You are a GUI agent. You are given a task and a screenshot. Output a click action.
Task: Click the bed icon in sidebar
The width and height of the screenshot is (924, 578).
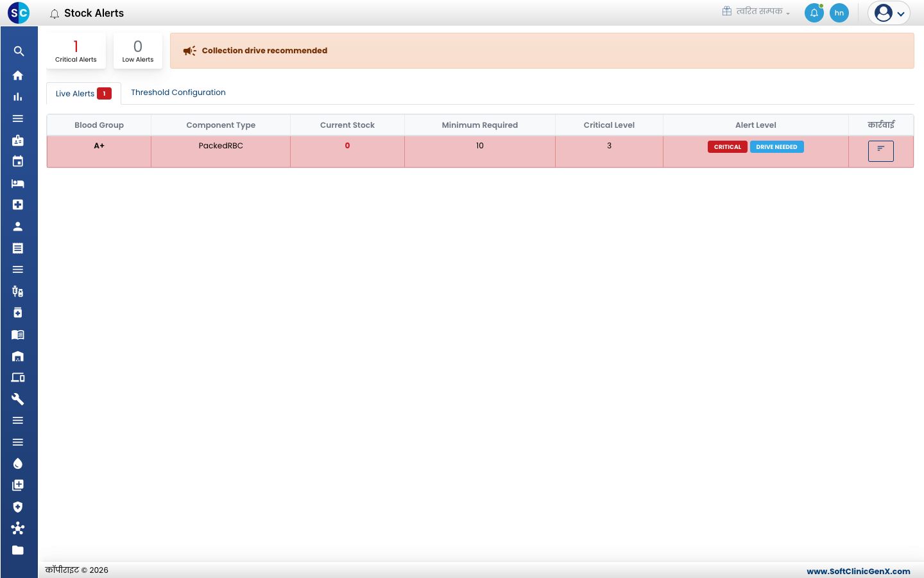[x=18, y=184]
